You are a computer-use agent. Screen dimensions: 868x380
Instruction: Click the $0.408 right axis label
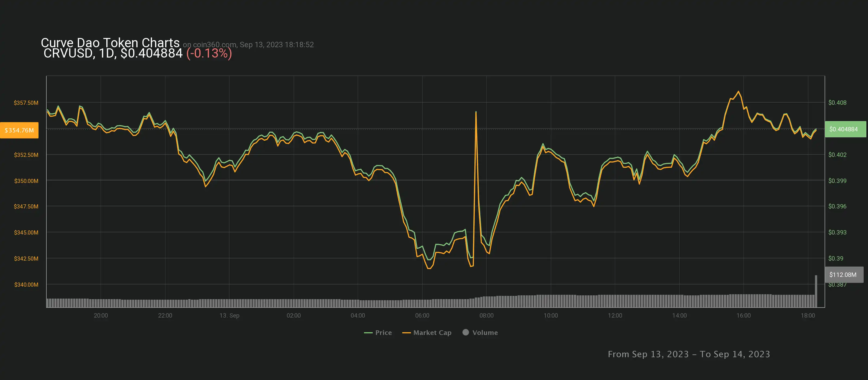pyautogui.click(x=837, y=103)
